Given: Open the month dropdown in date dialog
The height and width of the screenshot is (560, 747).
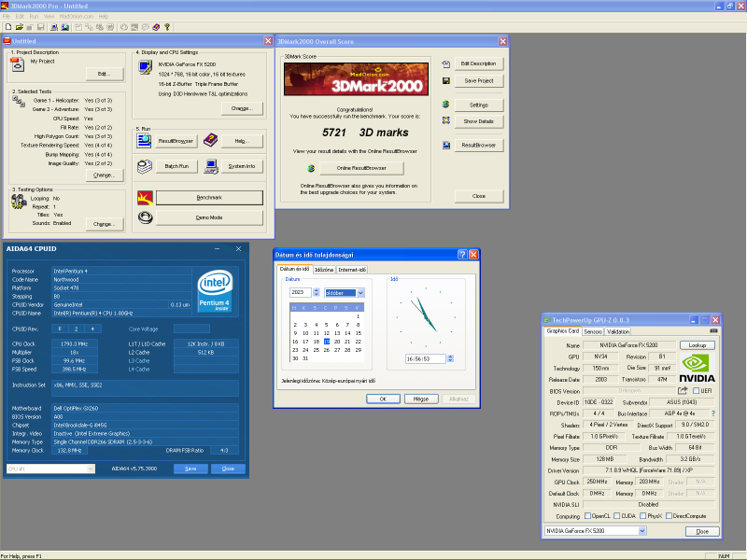Looking at the screenshot, I should coord(360,293).
